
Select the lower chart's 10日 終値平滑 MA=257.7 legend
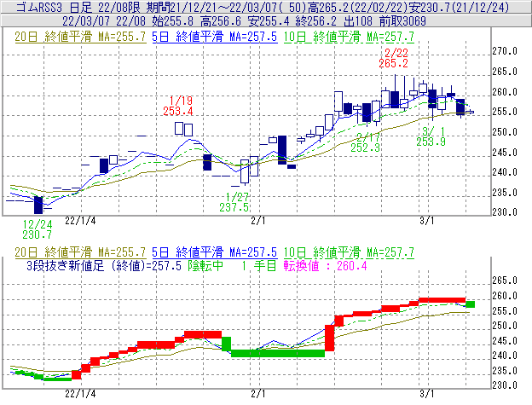click(x=349, y=252)
